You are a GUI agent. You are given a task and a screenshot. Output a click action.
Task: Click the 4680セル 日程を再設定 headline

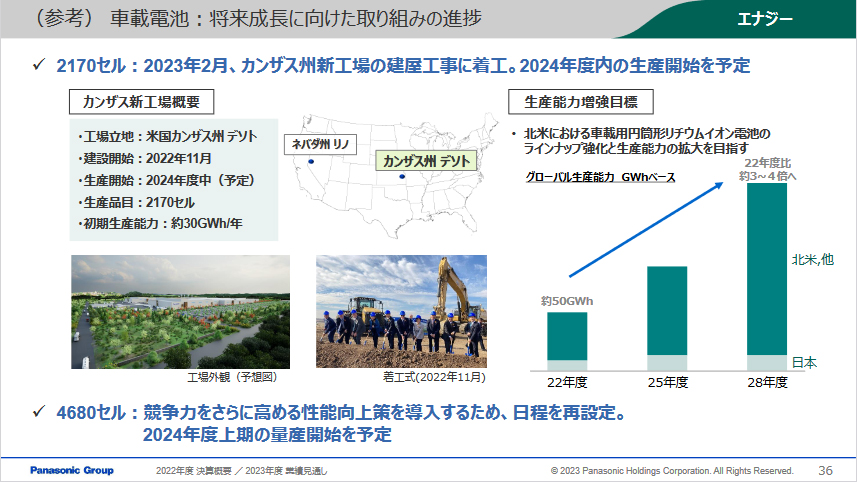[341, 413]
